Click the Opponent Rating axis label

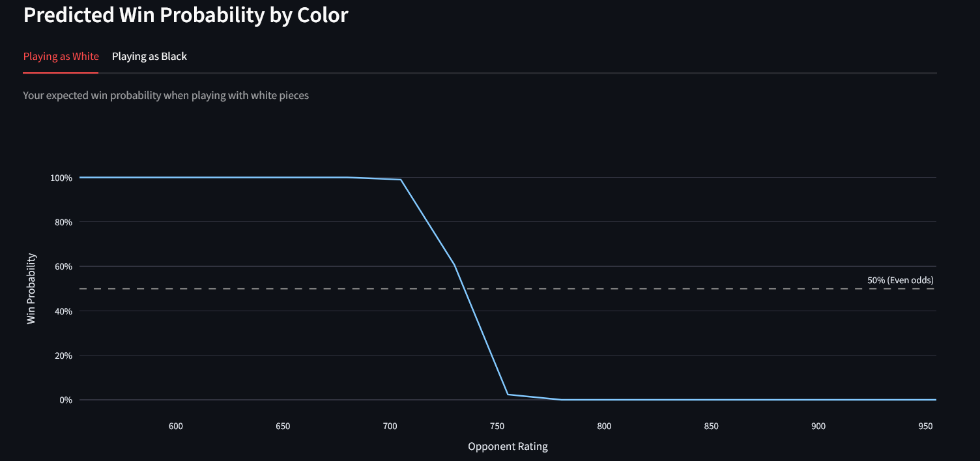508,446
